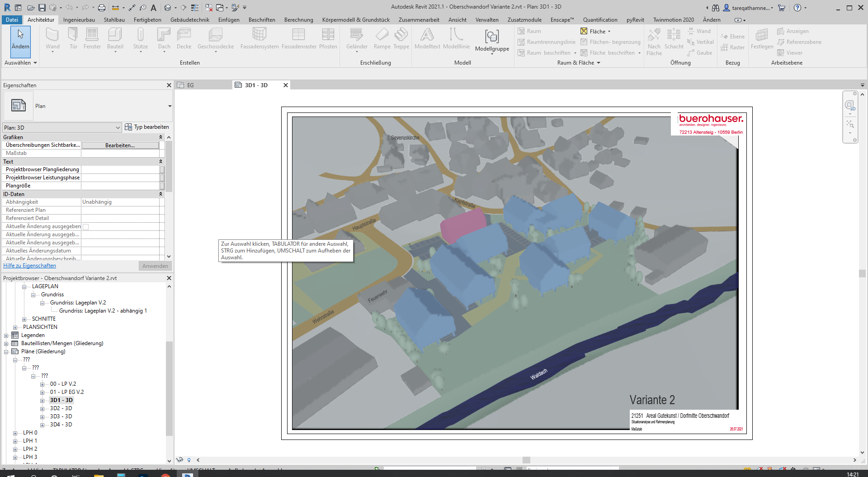The height and width of the screenshot is (477, 868).
Task: Click the Modellgruppe tool icon
Action: [x=492, y=36]
